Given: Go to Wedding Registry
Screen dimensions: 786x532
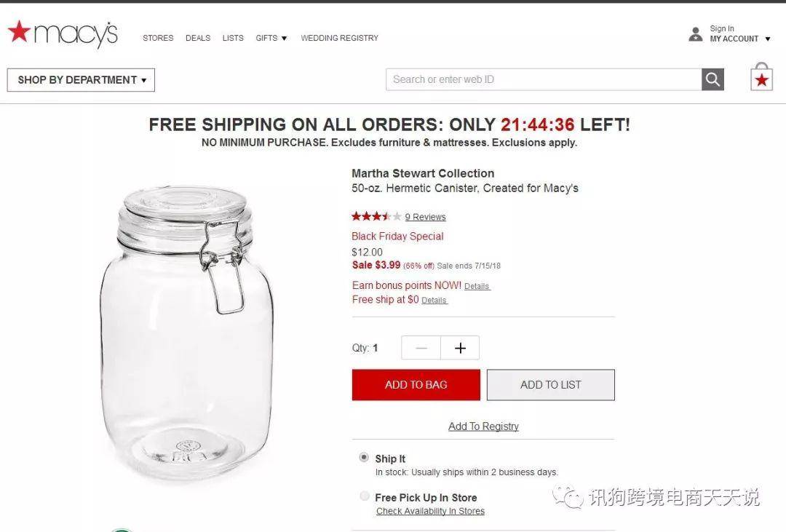Looking at the screenshot, I should click(x=339, y=38).
